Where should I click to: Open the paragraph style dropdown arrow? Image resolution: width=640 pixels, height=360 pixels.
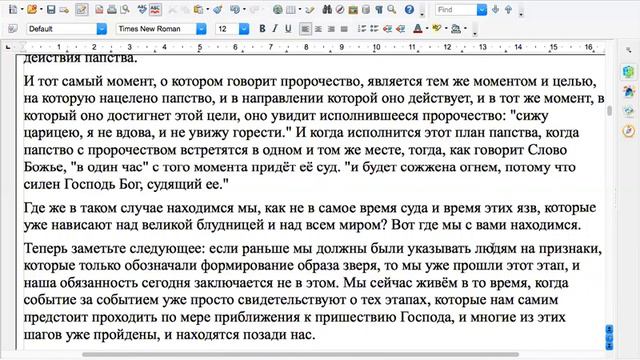pyautogui.click(x=102, y=29)
